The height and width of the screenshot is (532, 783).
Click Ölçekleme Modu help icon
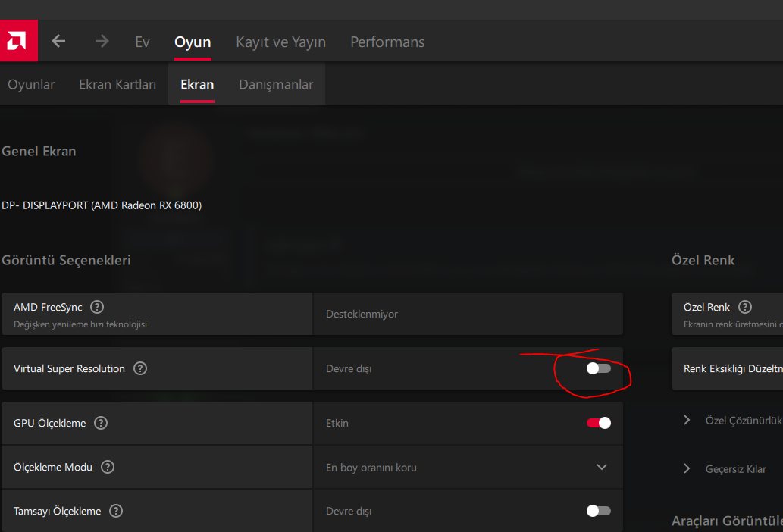[x=108, y=468]
